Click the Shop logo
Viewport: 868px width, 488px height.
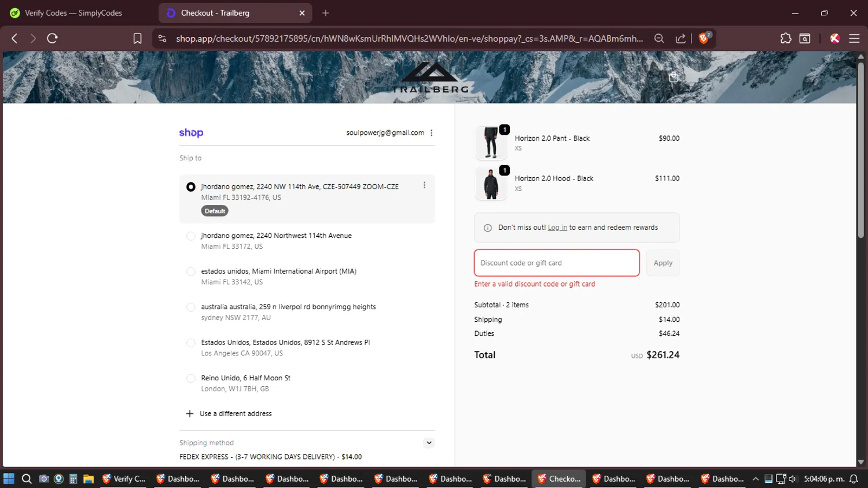click(x=191, y=133)
